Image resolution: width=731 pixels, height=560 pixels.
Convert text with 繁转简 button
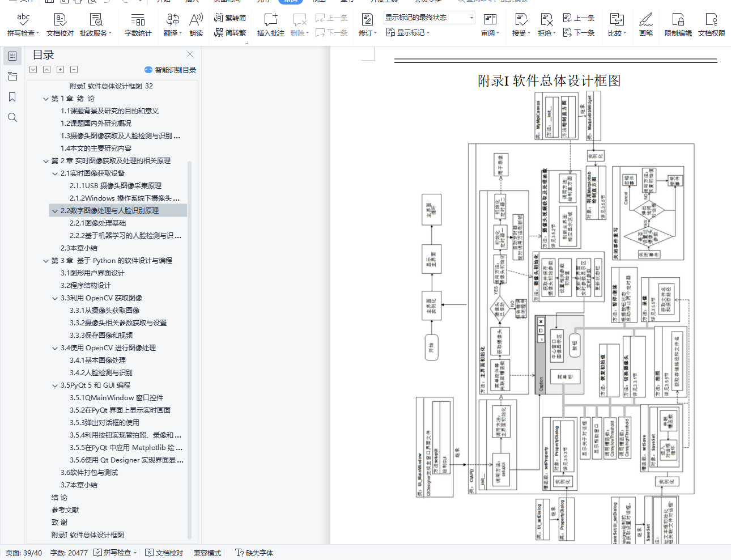[230, 18]
